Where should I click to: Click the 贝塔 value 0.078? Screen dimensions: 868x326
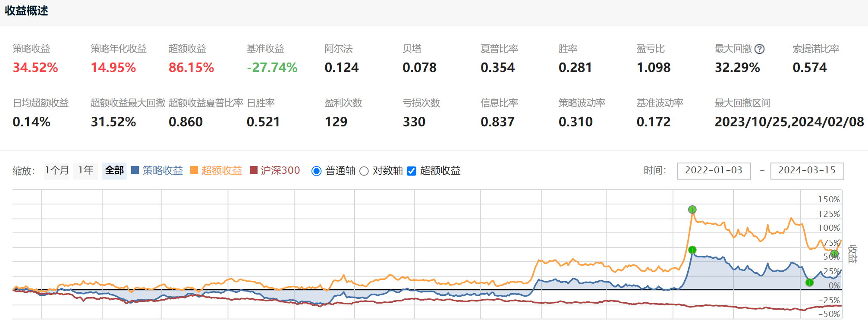tap(420, 68)
